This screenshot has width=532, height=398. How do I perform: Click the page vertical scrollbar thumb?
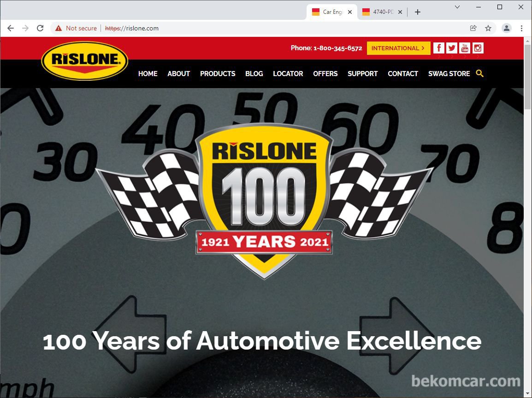(527, 77)
